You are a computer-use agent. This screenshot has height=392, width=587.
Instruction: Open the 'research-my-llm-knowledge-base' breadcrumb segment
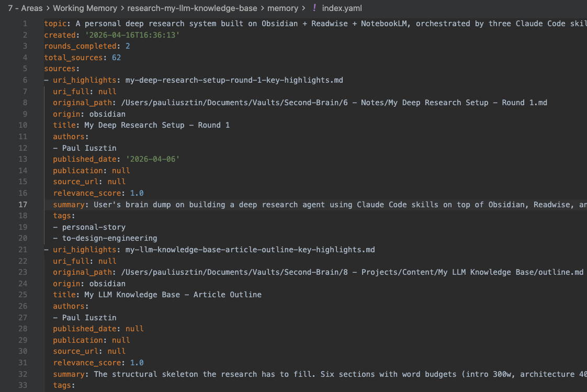(192, 8)
